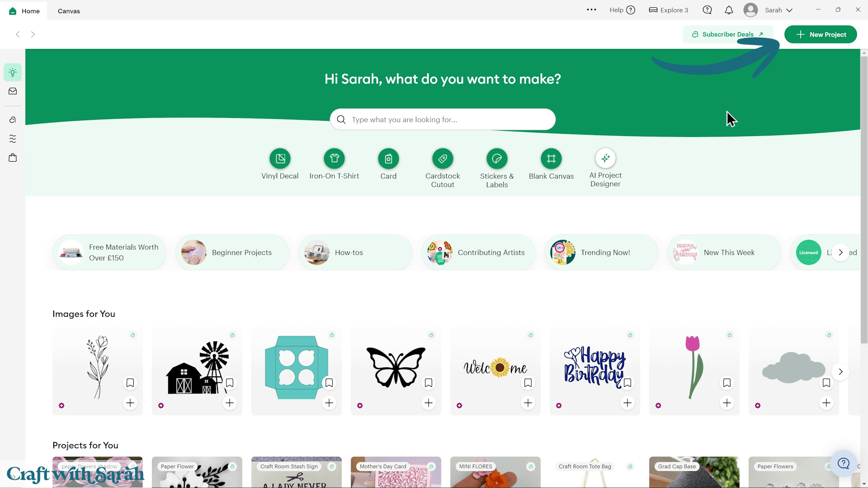
Task: Open the shopping bag sidebar icon
Action: [13, 158]
